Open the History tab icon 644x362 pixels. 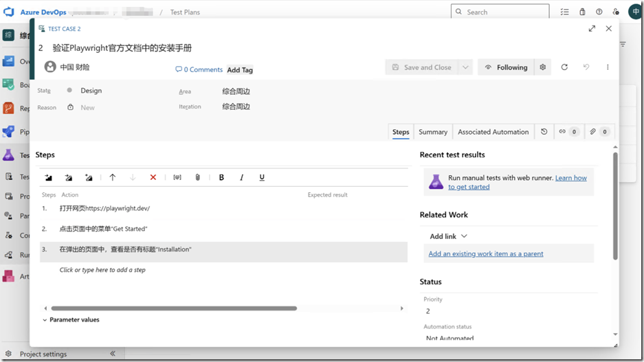point(544,132)
